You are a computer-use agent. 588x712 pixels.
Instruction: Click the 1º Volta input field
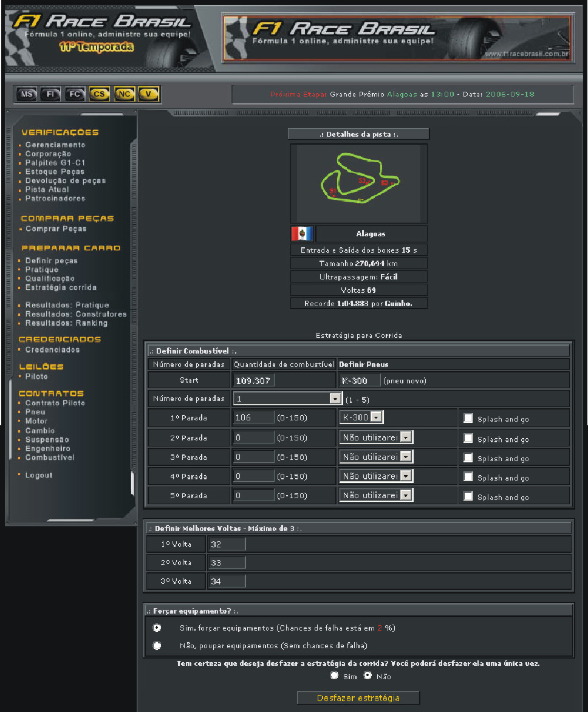pyautogui.click(x=227, y=544)
